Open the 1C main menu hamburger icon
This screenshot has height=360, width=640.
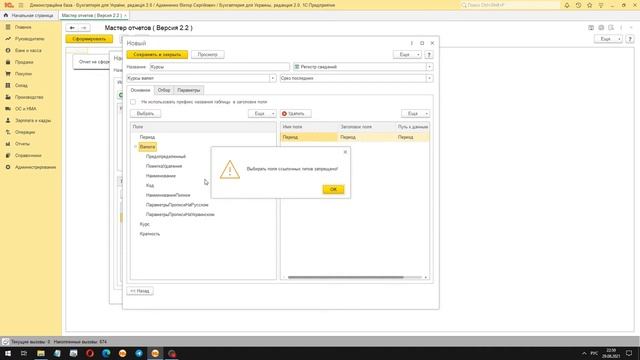pyautogui.click(x=21, y=5)
